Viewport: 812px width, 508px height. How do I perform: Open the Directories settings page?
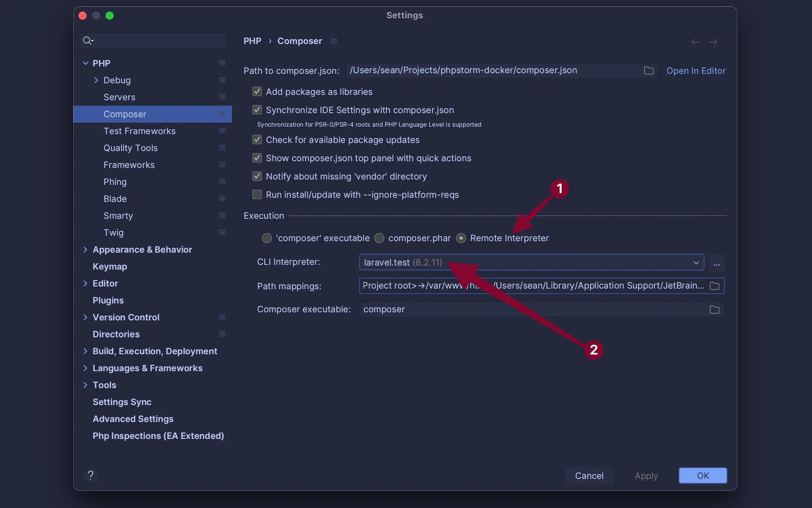point(153,334)
